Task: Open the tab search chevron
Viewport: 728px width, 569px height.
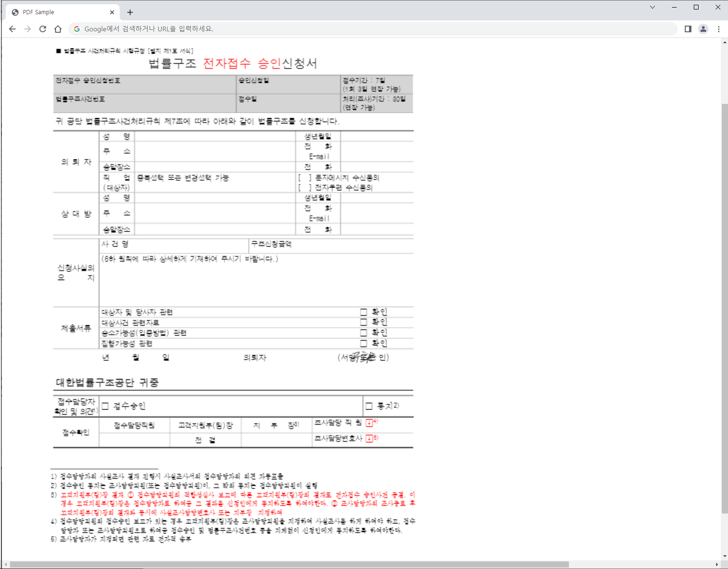Action: coord(652,7)
